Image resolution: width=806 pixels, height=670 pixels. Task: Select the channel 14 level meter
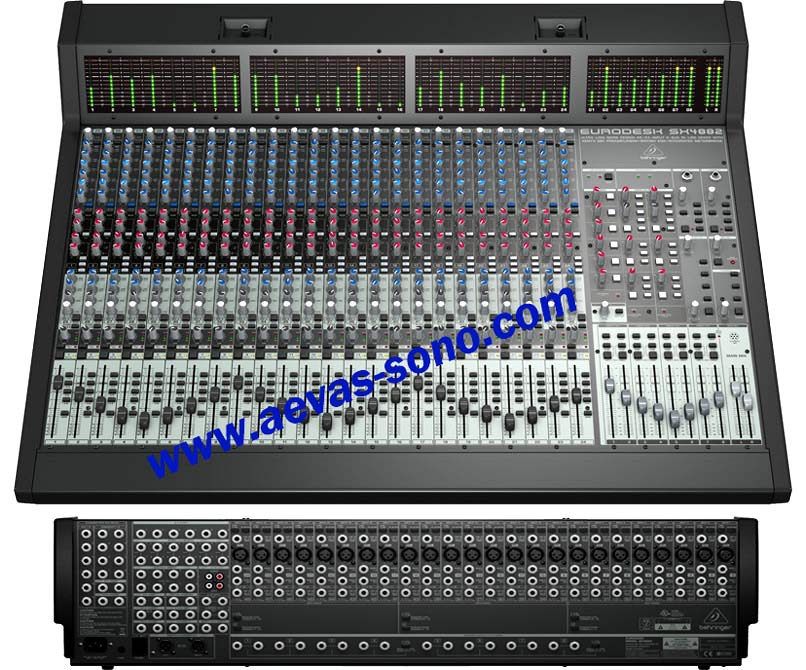(358, 85)
